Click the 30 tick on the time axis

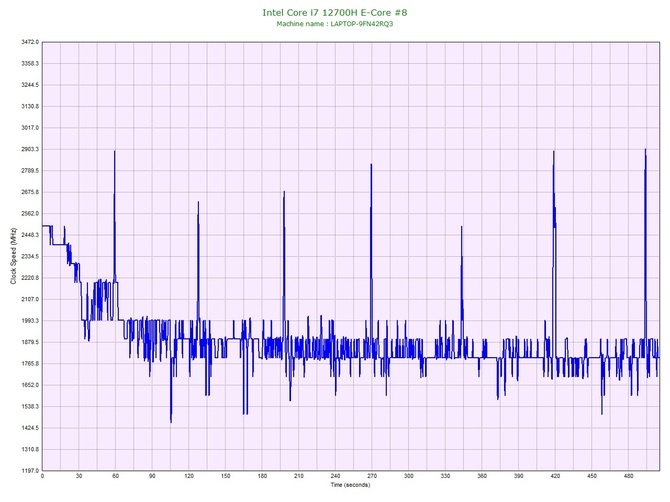[79, 476]
